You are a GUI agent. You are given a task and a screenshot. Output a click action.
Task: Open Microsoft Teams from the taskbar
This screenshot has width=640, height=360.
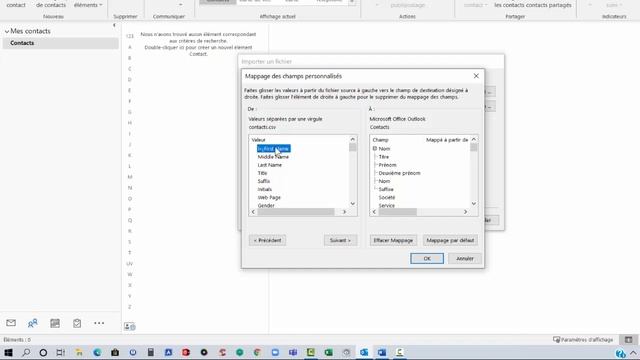pyautogui.click(x=293, y=352)
